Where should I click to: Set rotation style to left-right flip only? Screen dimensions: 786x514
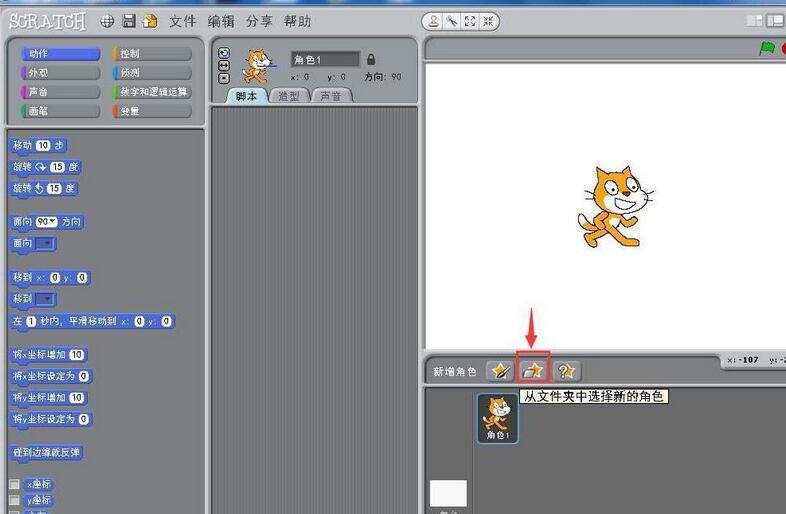coord(223,66)
